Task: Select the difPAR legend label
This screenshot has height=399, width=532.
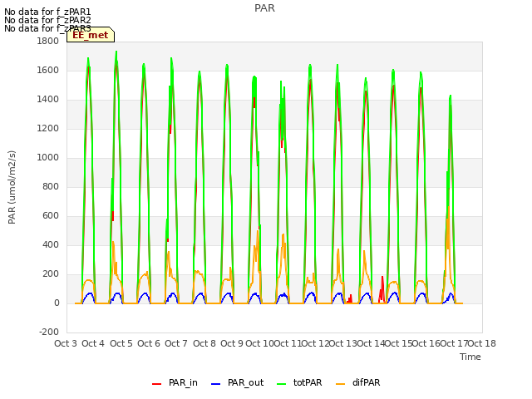Action: click(x=367, y=382)
